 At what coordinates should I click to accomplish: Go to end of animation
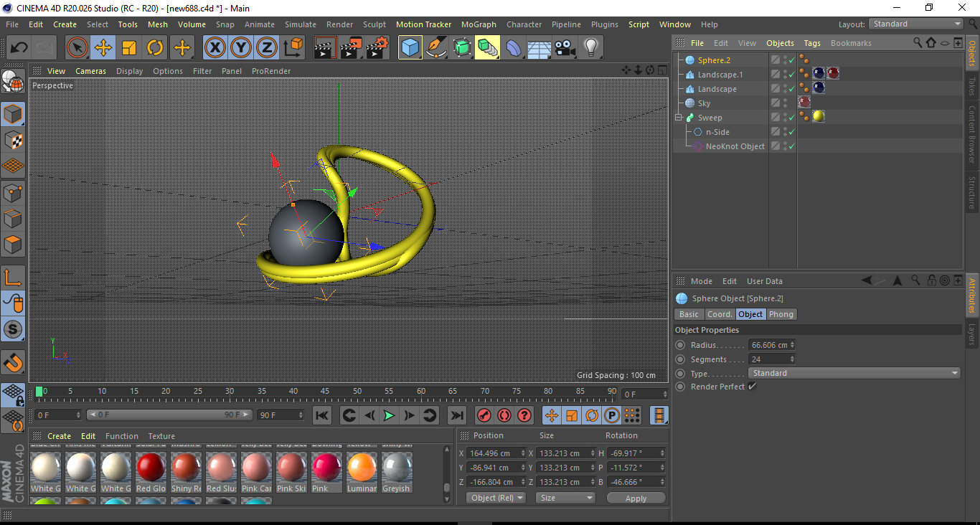pyautogui.click(x=456, y=415)
